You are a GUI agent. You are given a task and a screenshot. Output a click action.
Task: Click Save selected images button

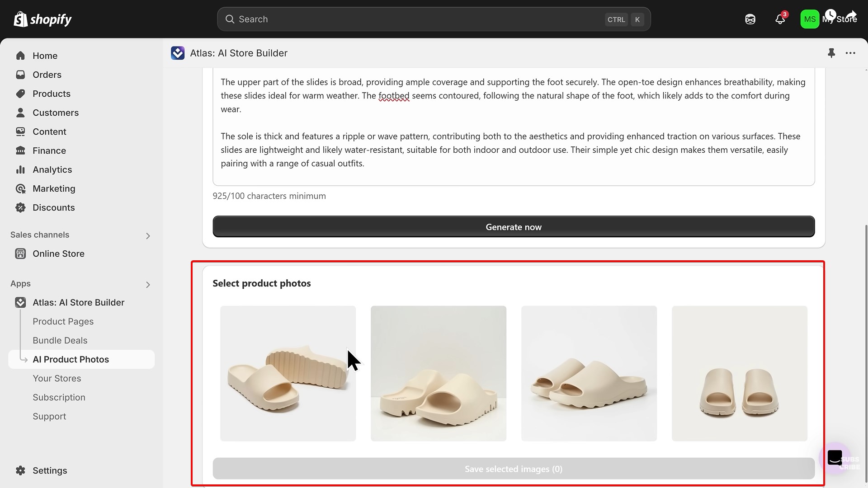tap(513, 469)
